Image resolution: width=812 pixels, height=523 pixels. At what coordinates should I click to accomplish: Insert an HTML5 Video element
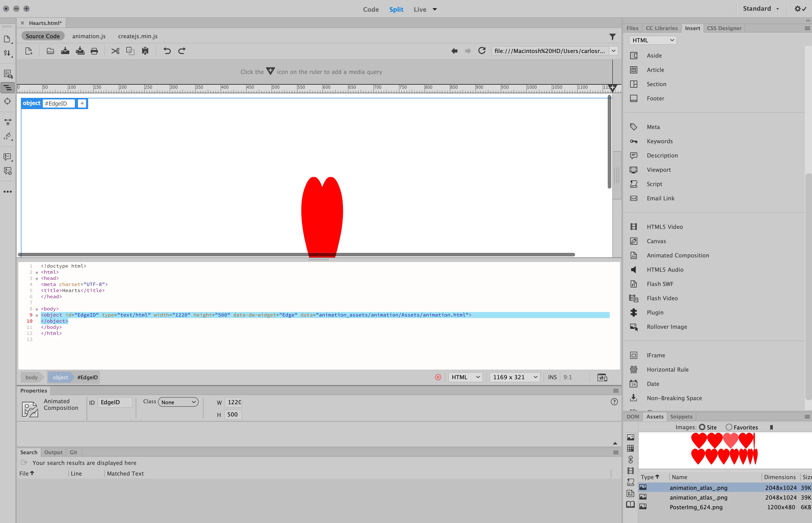664,227
